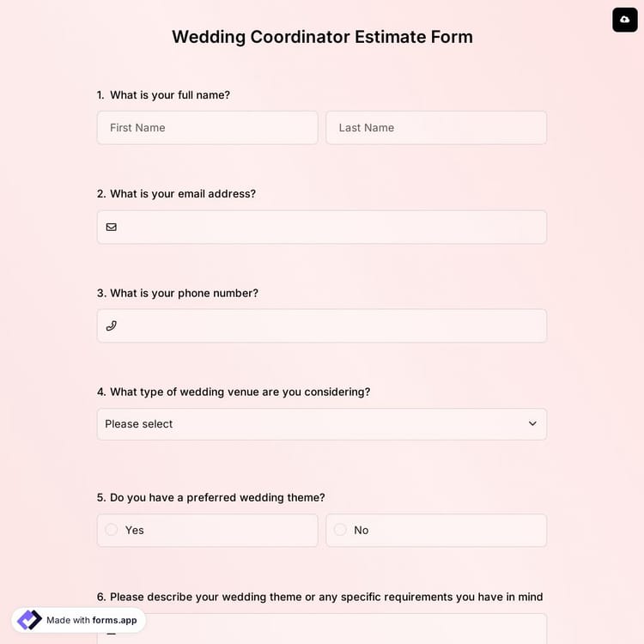
Task: Click the preferred wedding theme question label
Action: click(x=217, y=497)
